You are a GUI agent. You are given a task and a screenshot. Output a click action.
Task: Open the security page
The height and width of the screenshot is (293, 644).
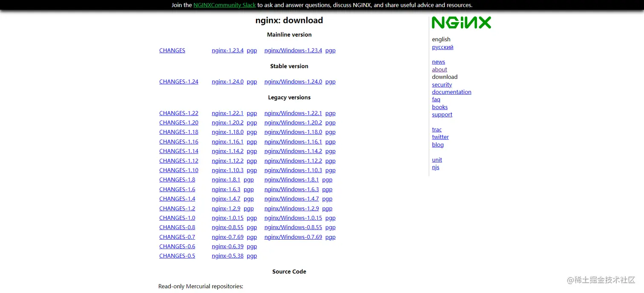(442, 84)
